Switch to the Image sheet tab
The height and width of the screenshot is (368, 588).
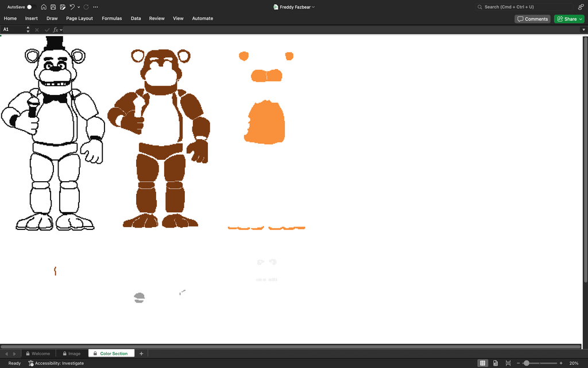[72, 354]
